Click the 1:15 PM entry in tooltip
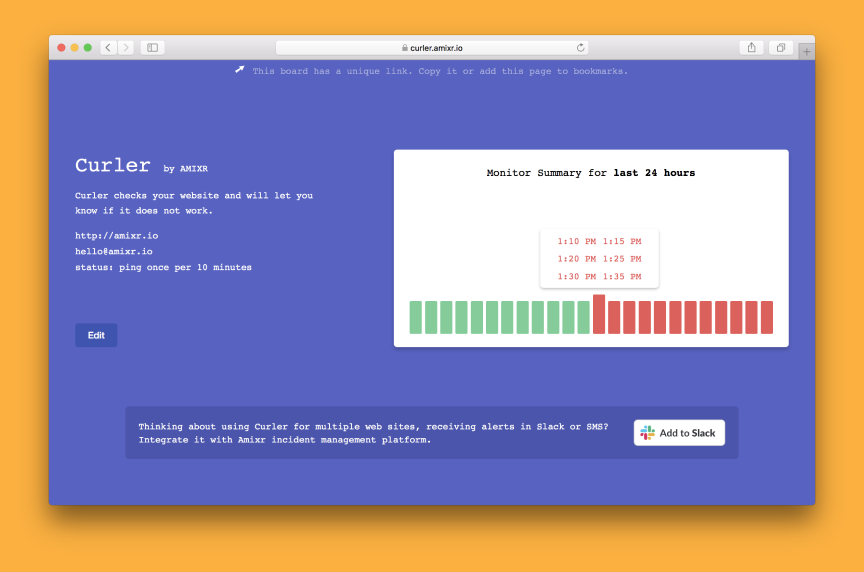The image size is (864, 572). [622, 241]
